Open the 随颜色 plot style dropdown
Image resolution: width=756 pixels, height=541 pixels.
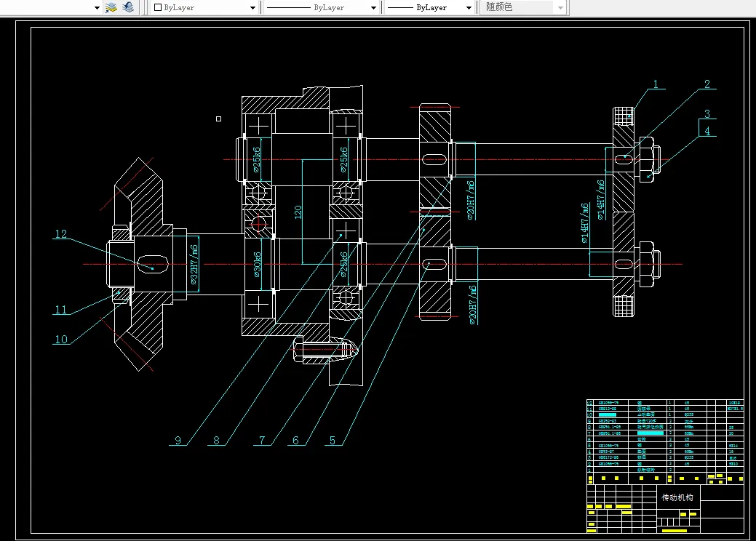click(560, 8)
